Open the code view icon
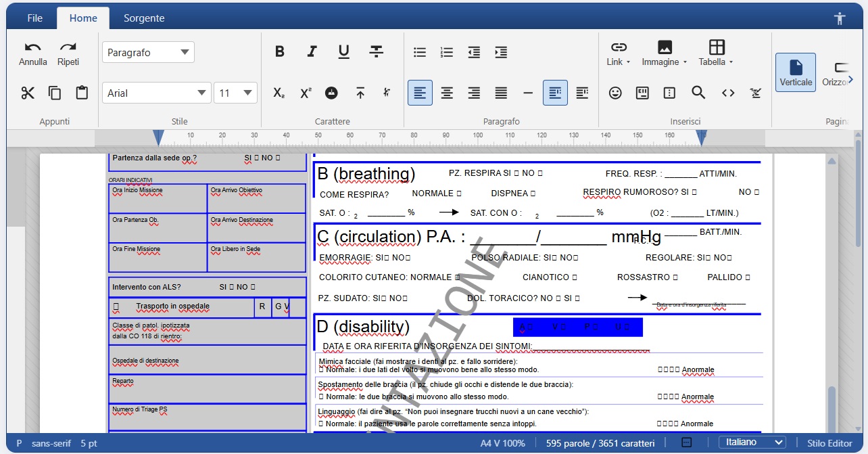This screenshot has width=868, height=454. (728, 93)
